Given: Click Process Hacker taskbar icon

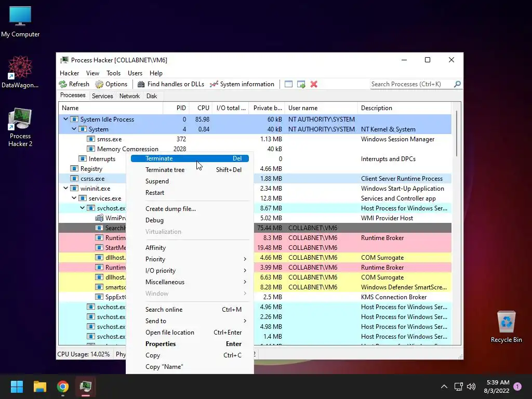Looking at the screenshot, I should click(x=86, y=387).
